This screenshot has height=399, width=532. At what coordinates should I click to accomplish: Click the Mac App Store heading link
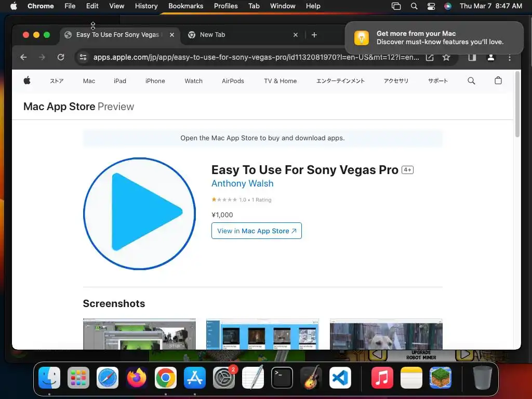click(59, 107)
